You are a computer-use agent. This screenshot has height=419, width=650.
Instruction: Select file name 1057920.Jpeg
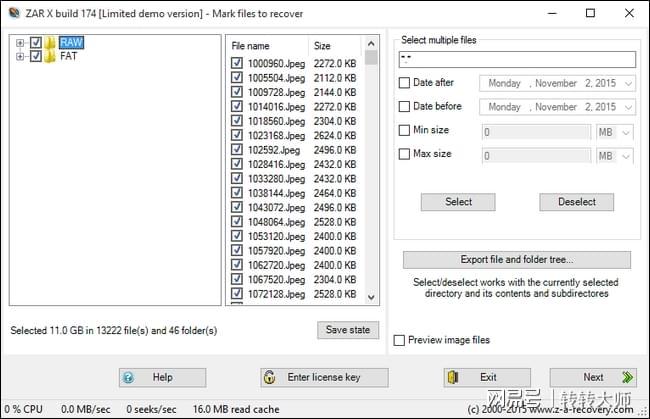click(276, 251)
